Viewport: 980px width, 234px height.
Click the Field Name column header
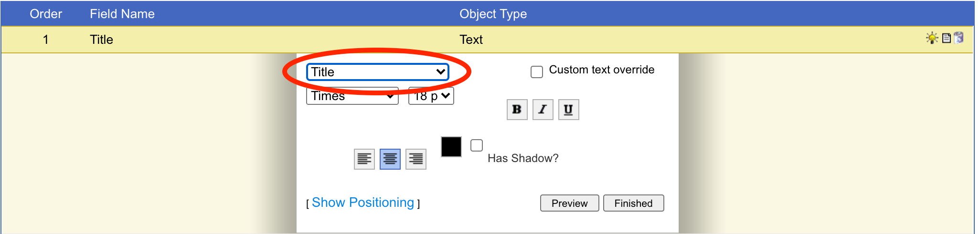click(x=122, y=14)
